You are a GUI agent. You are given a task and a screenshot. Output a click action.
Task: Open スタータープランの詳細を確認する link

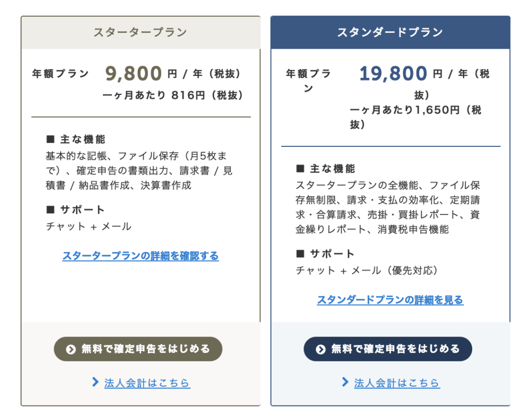(140, 255)
